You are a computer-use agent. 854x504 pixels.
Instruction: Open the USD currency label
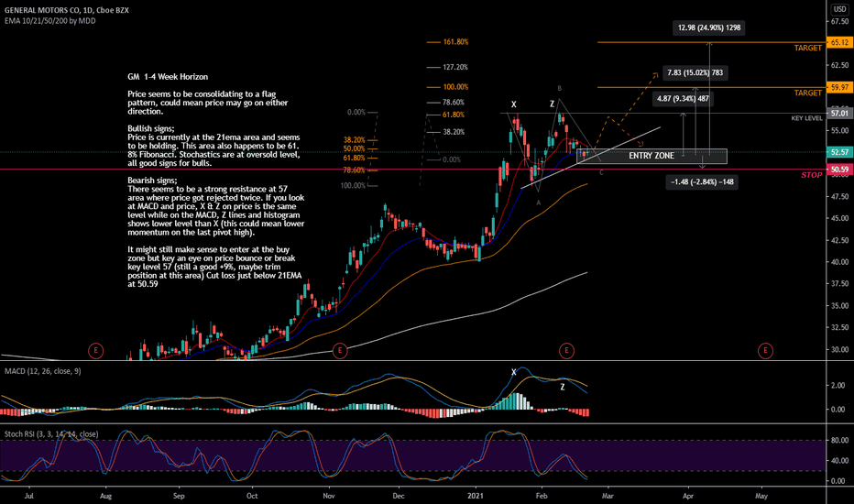[839, 9]
